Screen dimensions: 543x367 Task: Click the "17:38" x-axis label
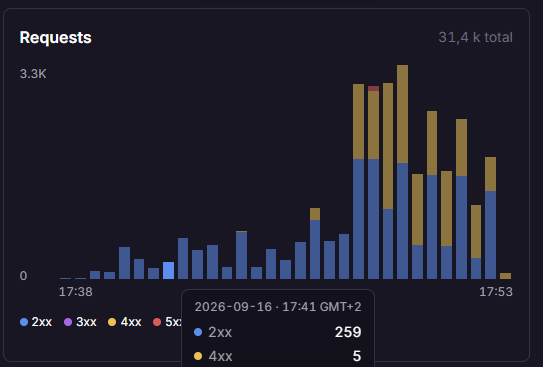click(75, 292)
